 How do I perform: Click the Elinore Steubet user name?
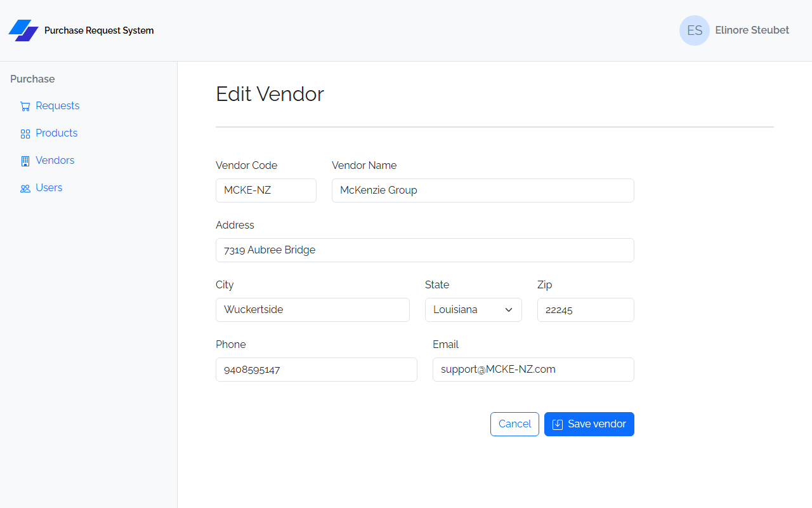(752, 30)
